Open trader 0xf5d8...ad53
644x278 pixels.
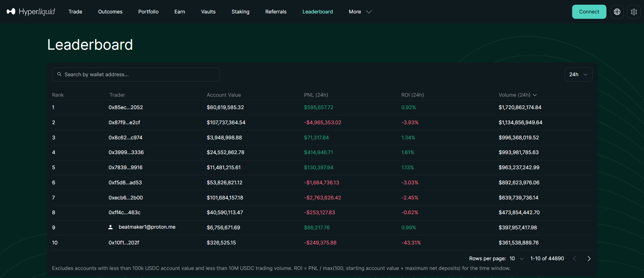tap(125, 183)
